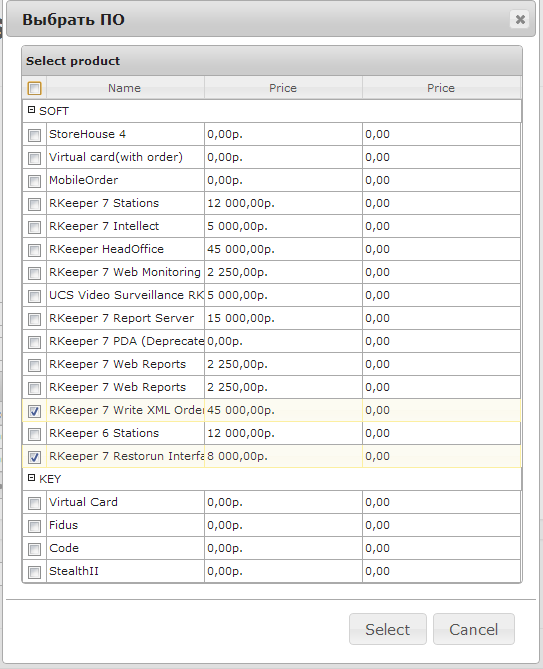Click the StoreHouse 4 name cell
543x669 pixels.
click(x=125, y=134)
